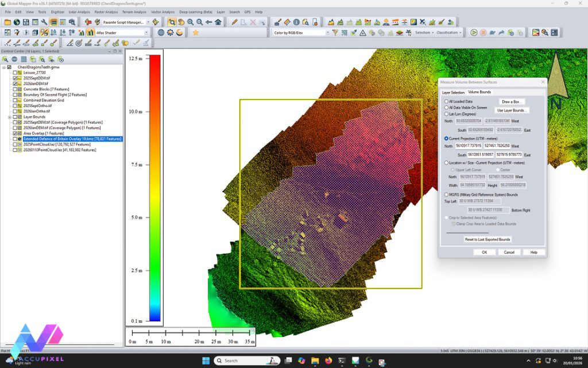Click the Save workspace floppy icon

[26, 22]
